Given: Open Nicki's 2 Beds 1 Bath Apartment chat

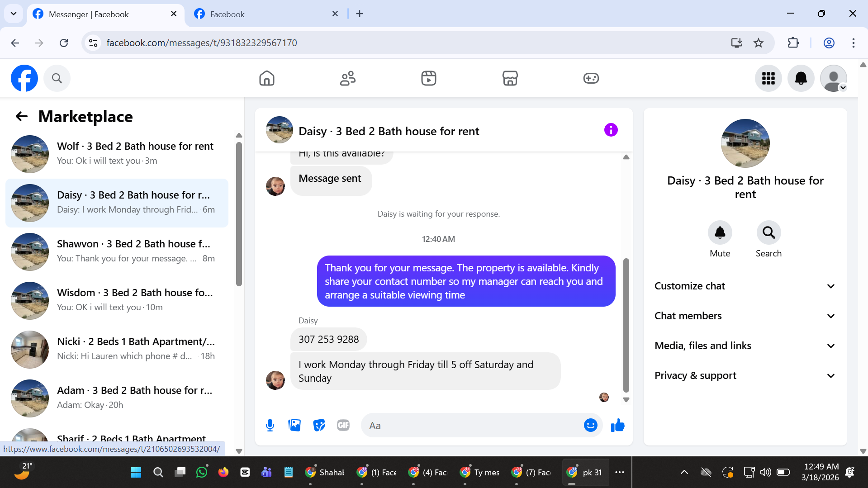Looking at the screenshot, I should pos(117,349).
